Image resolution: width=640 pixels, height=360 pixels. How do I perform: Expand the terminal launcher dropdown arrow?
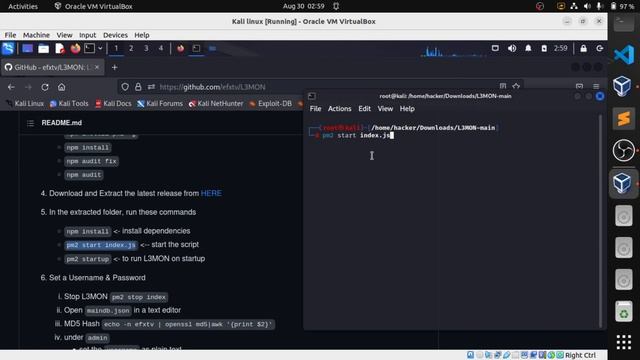[100, 49]
